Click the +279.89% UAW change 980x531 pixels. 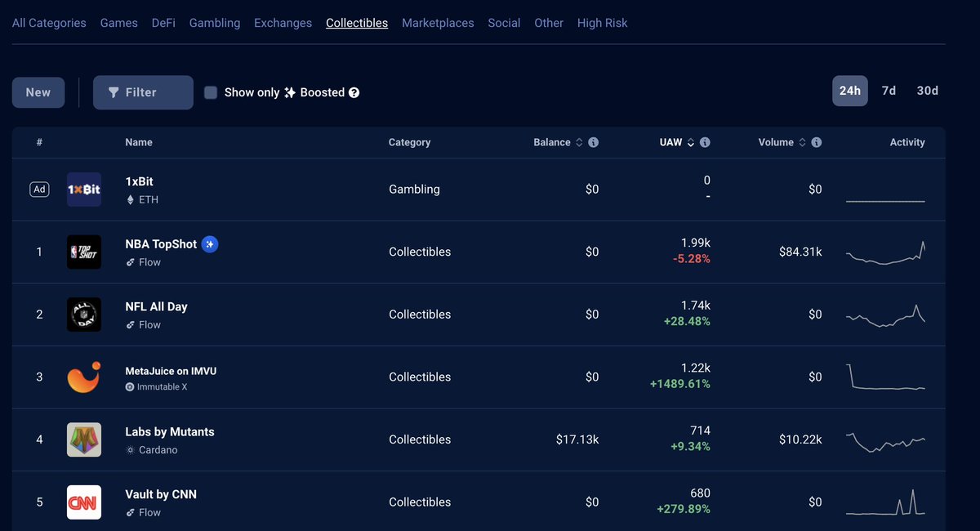coord(684,509)
